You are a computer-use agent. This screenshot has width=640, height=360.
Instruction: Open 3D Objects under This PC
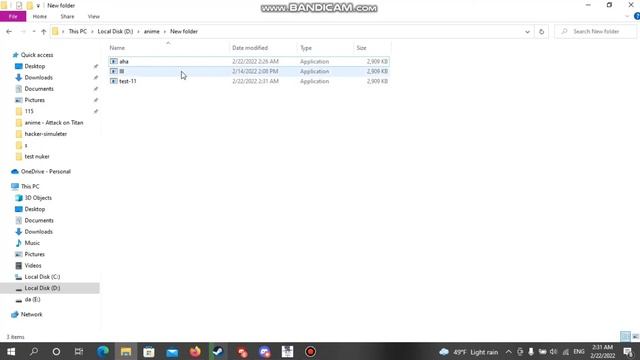click(x=38, y=198)
